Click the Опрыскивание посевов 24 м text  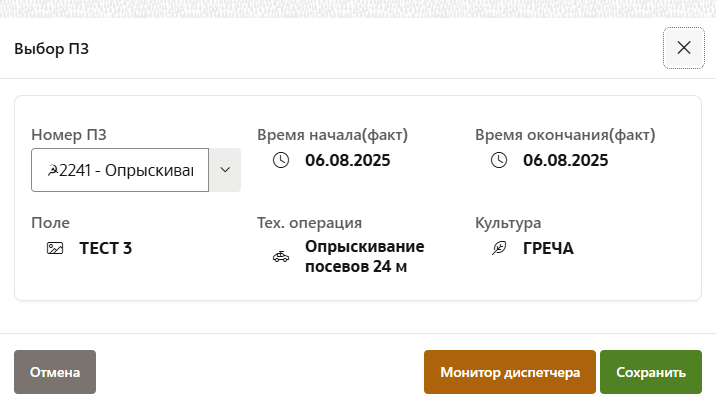point(365,256)
